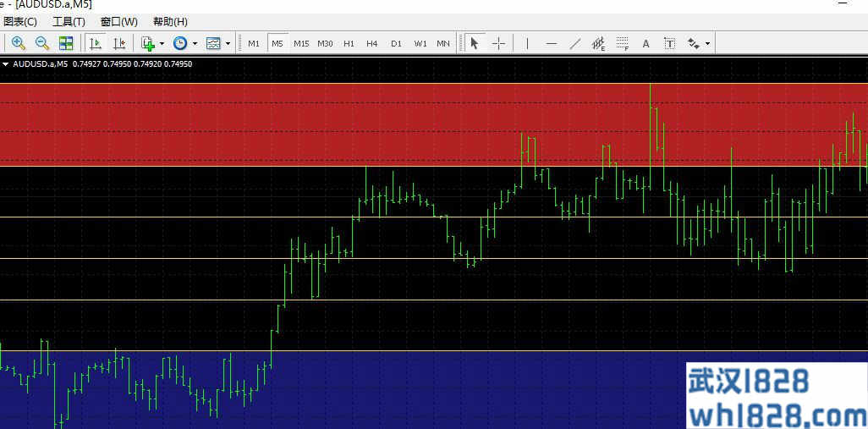Switch to the H1 timeframe
The height and width of the screenshot is (429, 868).
(349, 43)
